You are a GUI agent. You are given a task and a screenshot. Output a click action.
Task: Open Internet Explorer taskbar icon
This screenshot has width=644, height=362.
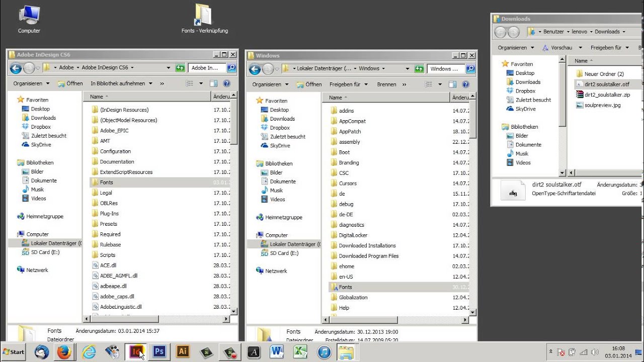point(89,352)
